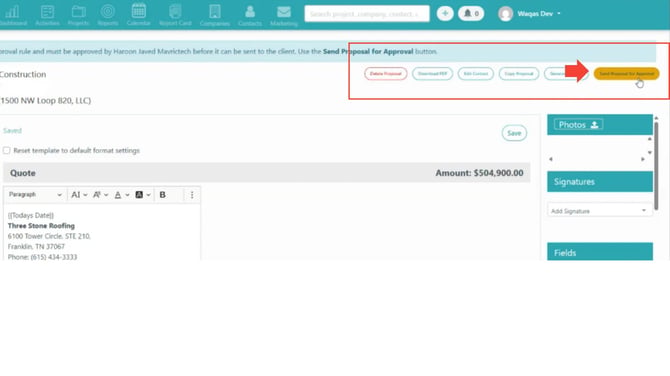Click the left arrow in Photos panel

point(551,159)
